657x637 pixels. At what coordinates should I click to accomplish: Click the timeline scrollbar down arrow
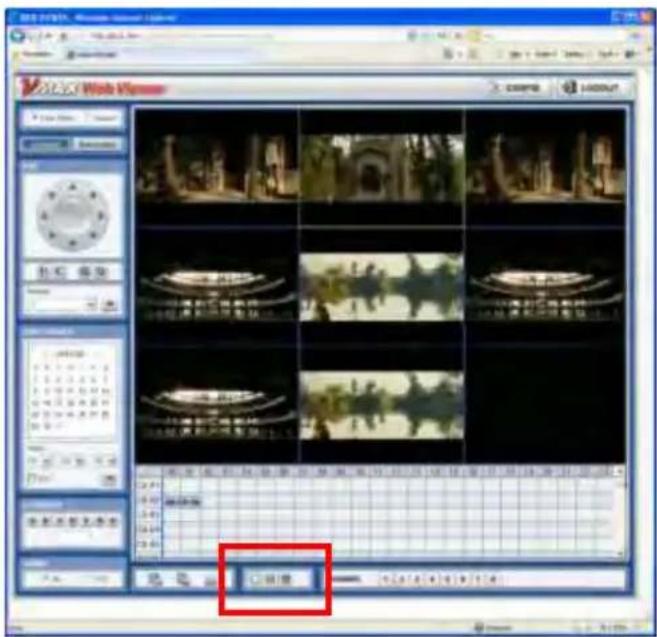point(621,554)
